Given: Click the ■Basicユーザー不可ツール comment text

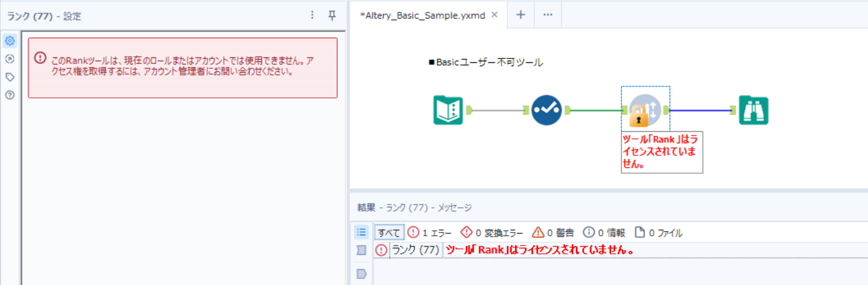Looking at the screenshot, I should pyautogui.click(x=485, y=62).
